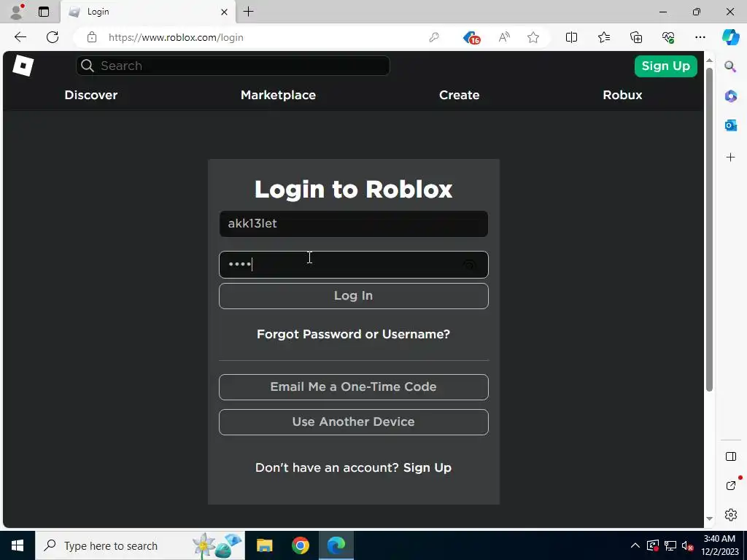Open the Marketplace menu item

tap(278, 95)
